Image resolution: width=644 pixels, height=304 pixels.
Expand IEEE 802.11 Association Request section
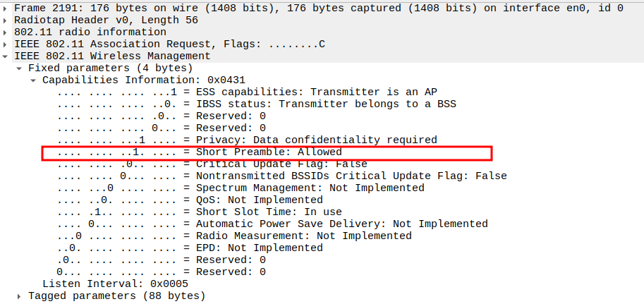point(6,44)
